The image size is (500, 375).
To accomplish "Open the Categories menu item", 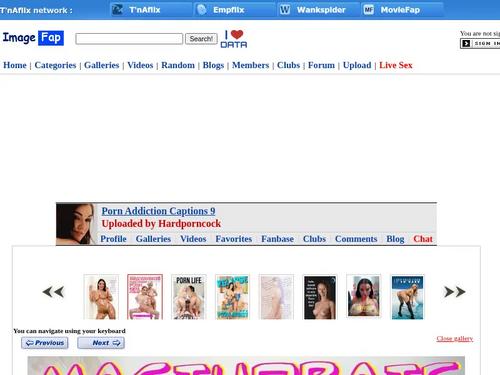I will (x=55, y=65).
